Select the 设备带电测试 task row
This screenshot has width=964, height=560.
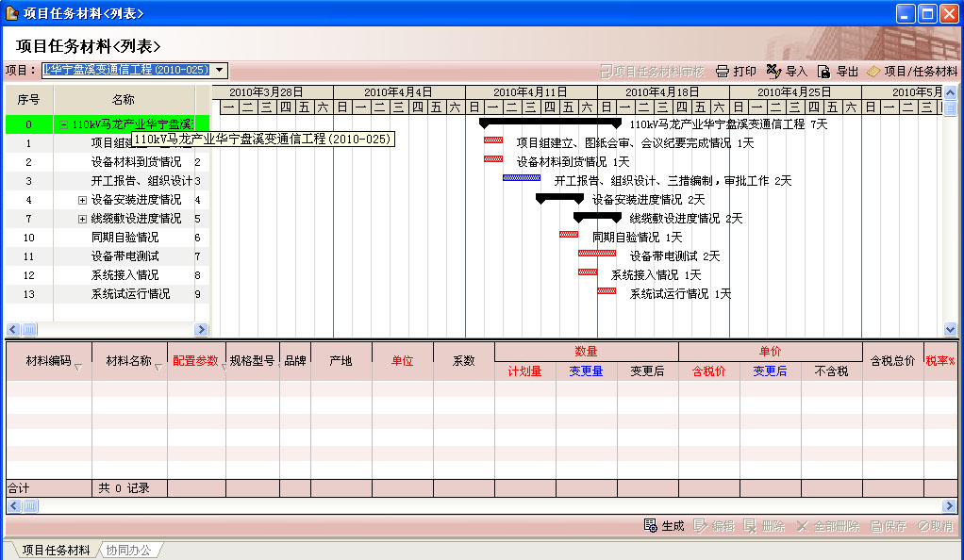pyautogui.click(x=125, y=256)
